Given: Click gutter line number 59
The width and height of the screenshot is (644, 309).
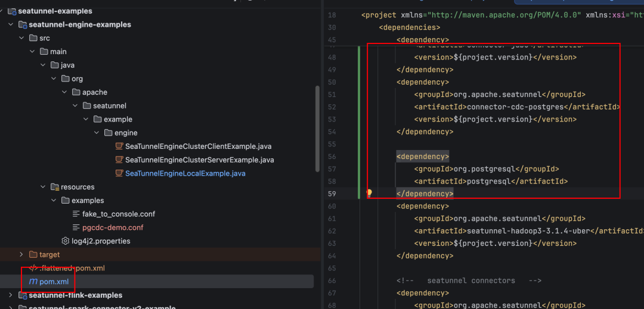Looking at the screenshot, I should [332, 193].
